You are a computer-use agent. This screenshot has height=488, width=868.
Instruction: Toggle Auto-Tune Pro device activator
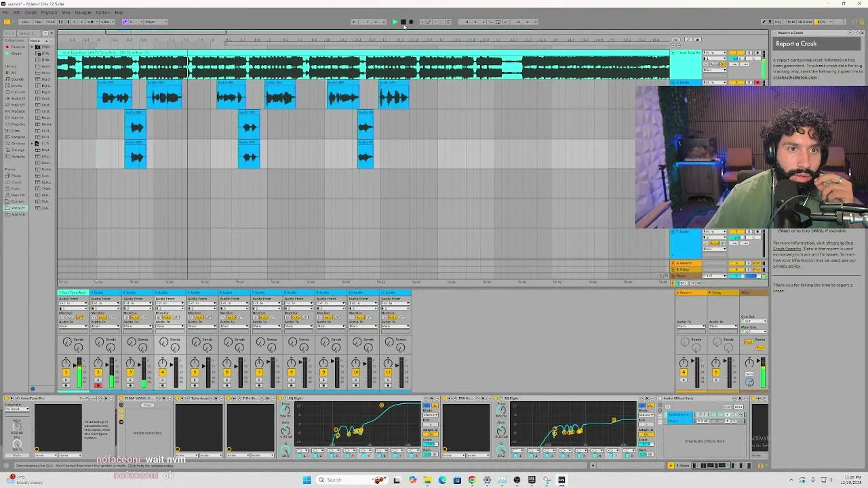(x=6, y=399)
